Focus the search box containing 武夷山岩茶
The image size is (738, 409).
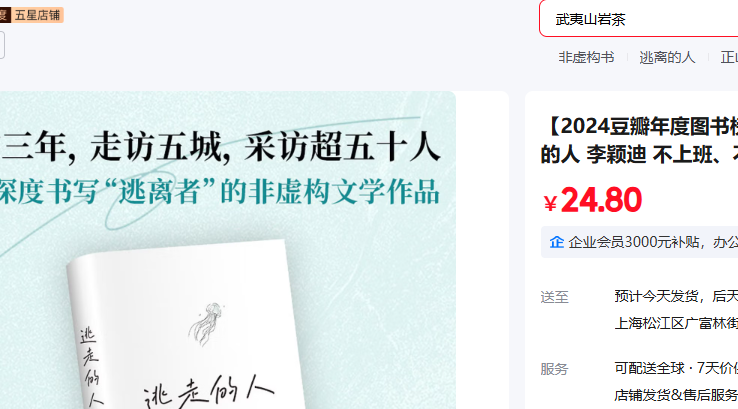(639, 19)
